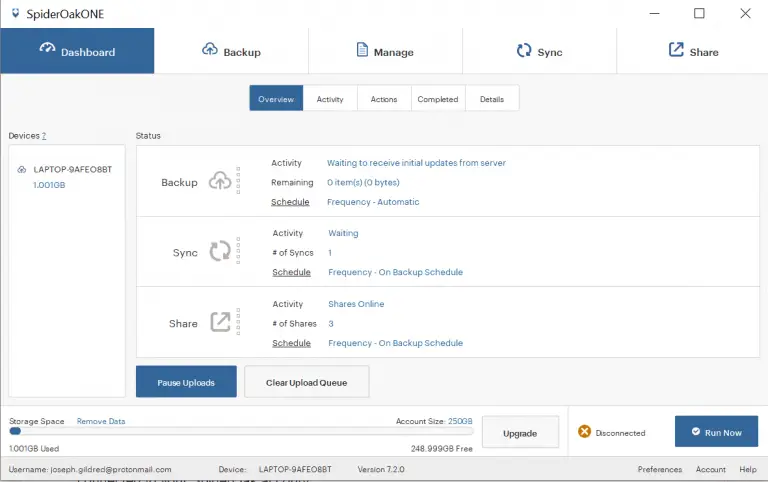Open the Share Schedule link

point(291,343)
